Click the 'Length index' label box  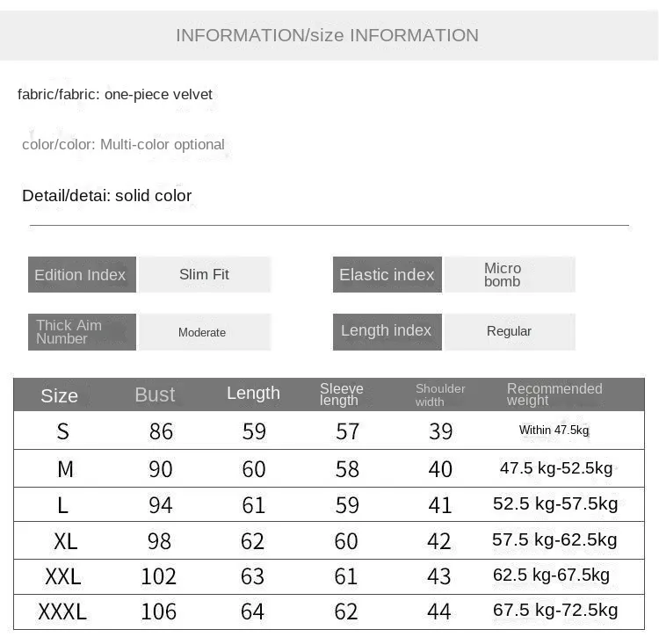click(387, 331)
